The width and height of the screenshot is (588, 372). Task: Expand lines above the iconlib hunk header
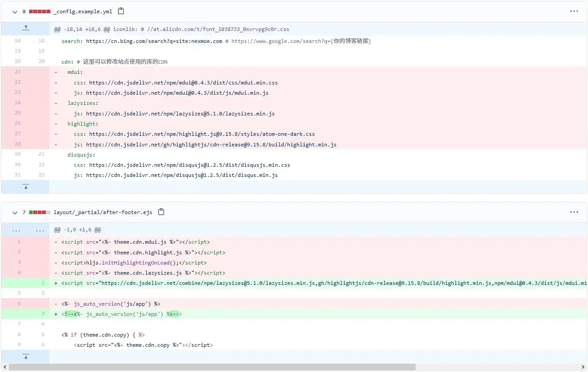[x=26, y=29]
